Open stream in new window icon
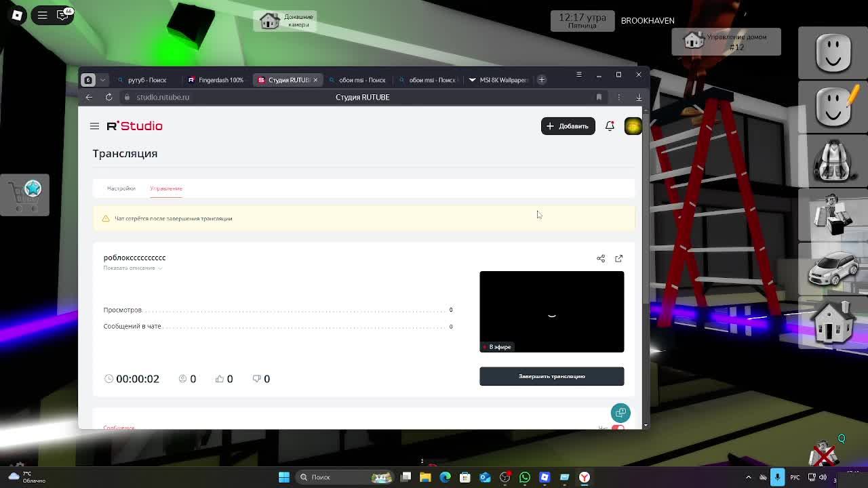This screenshot has width=868, height=488. tap(618, 258)
